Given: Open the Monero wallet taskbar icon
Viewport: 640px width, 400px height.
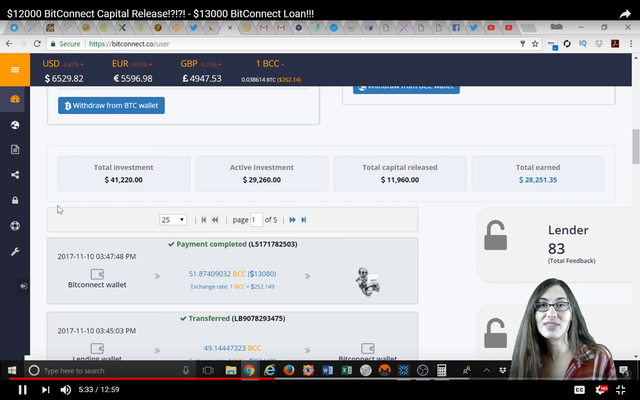Looking at the screenshot, I should (384, 371).
